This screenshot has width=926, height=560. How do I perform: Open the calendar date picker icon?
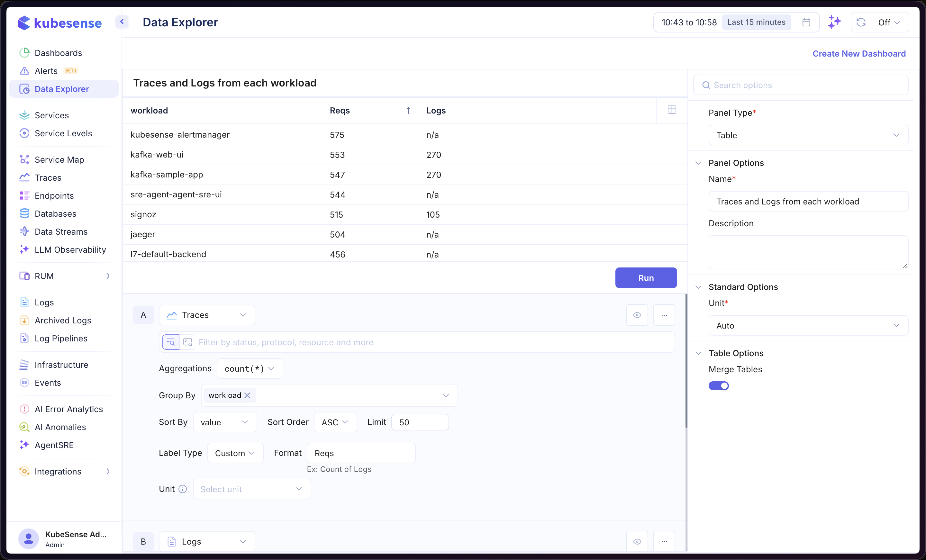(x=806, y=22)
